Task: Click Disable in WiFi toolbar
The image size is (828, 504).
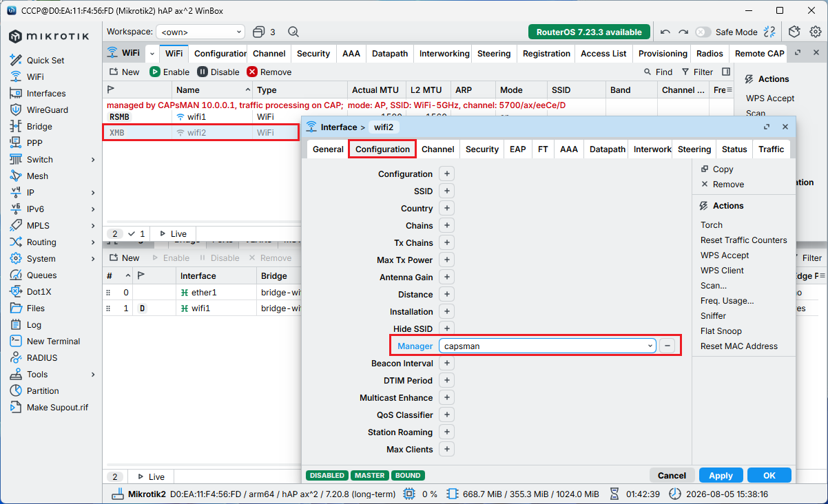Action: (x=218, y=72)
